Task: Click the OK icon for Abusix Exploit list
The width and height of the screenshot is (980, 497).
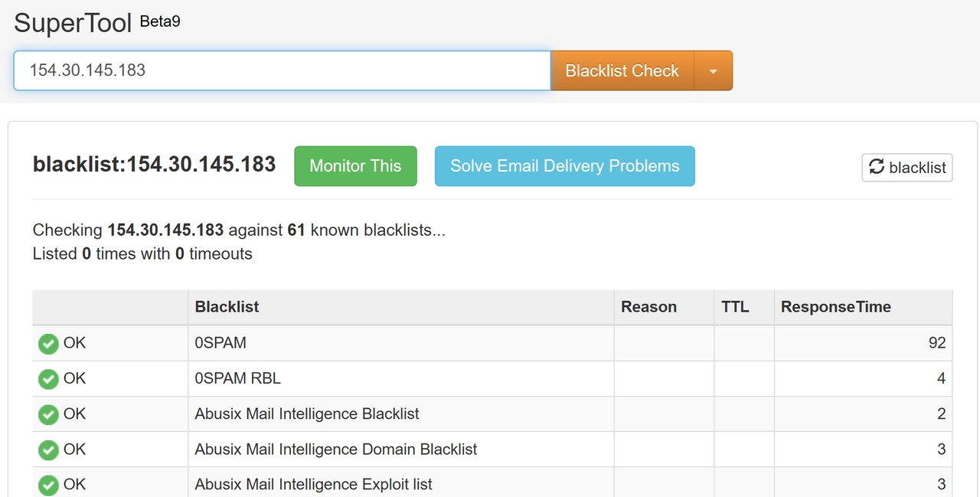Action: tap(48, 485)
